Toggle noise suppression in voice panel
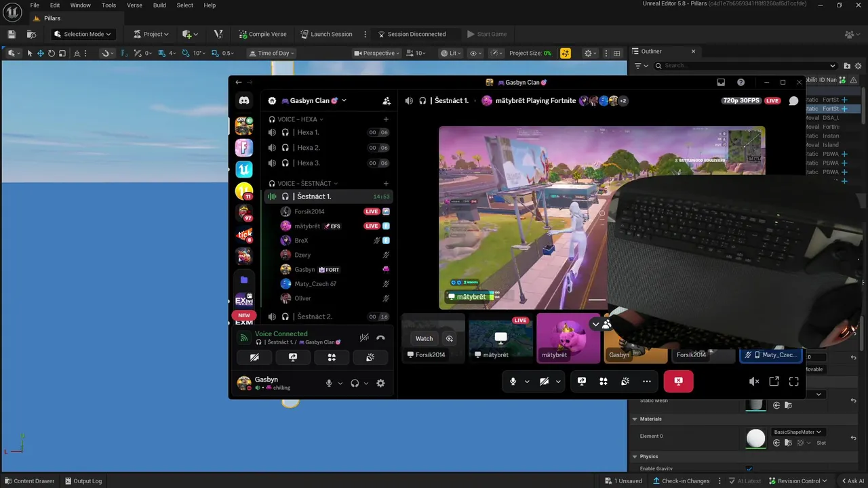This screenshot has width=868, height=488. (x=364, y=338)
